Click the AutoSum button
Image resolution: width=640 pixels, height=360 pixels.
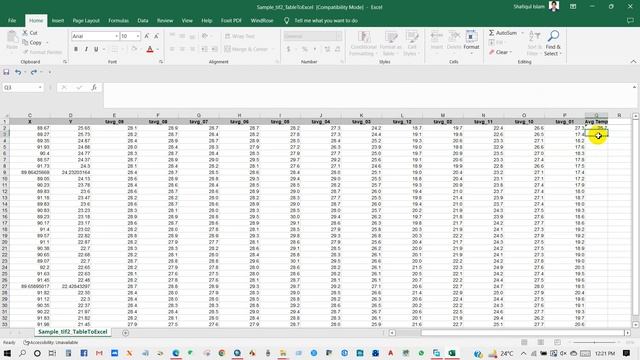click(503, 33)
